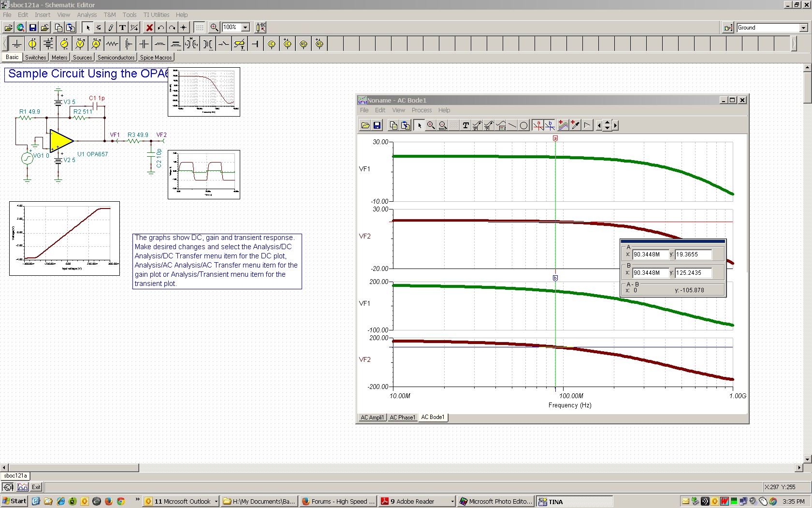Click the cursor B y-value input field
This screenshot has width=812, height=508.
click(693, 273)
